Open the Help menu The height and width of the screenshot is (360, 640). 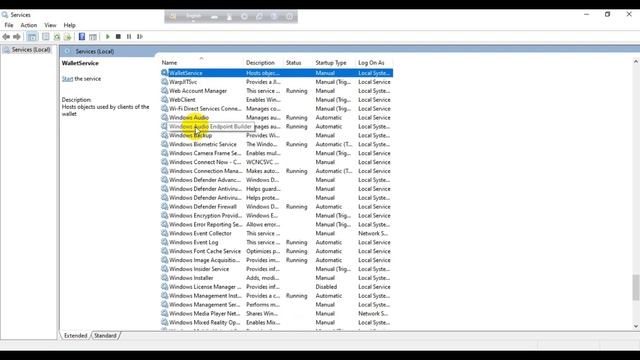69,25
